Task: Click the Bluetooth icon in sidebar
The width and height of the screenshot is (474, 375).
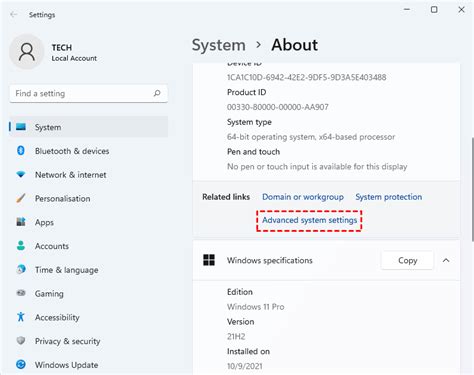Action: (x=21, y=151)
